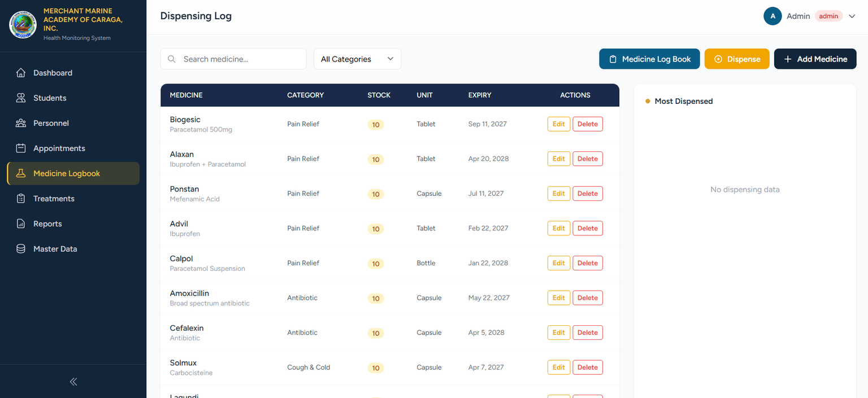868x398 pixels.
Task: Go to Students section
Action: [x=73, y=98]
